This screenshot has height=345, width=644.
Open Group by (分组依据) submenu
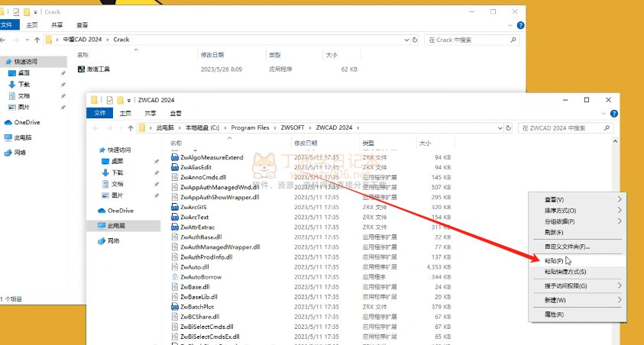tap(577, 221)
